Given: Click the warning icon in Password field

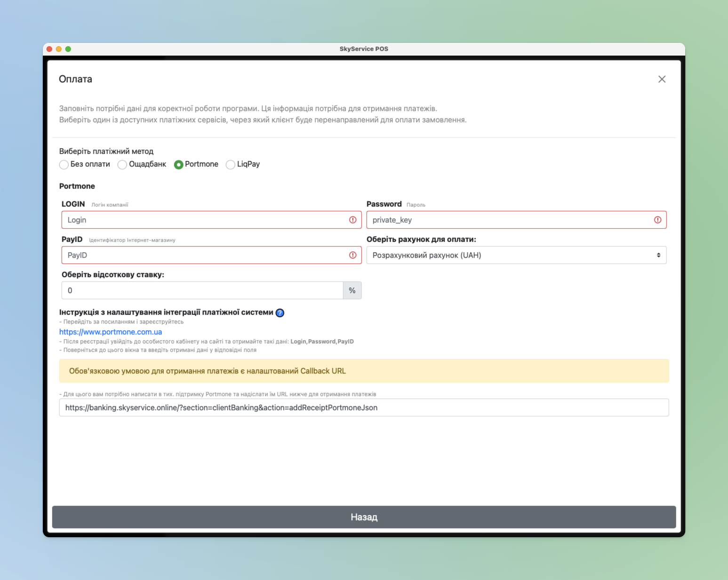Looking at the screenshot, I should click(x=657, y=220).
